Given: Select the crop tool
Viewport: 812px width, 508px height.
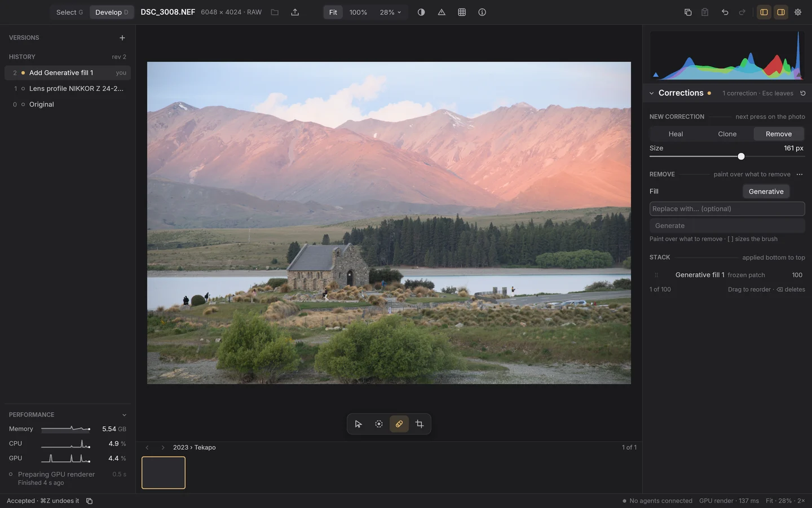Looking at the screenshot, I should click(x=420, y=424).
